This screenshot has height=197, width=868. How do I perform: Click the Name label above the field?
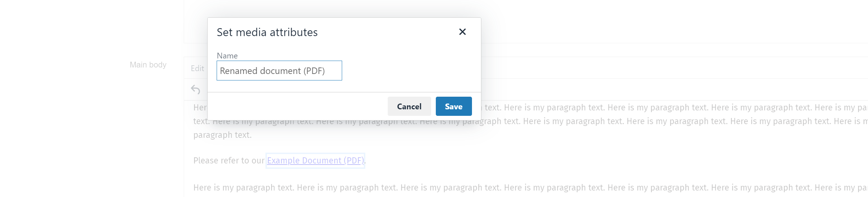click(x=227, y=56)
